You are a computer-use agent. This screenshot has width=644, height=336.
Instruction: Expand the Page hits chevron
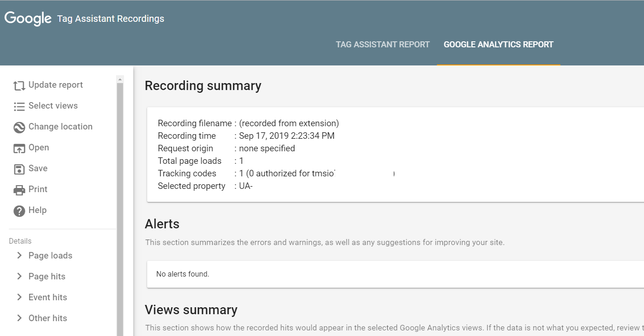(x=20, y=276)
